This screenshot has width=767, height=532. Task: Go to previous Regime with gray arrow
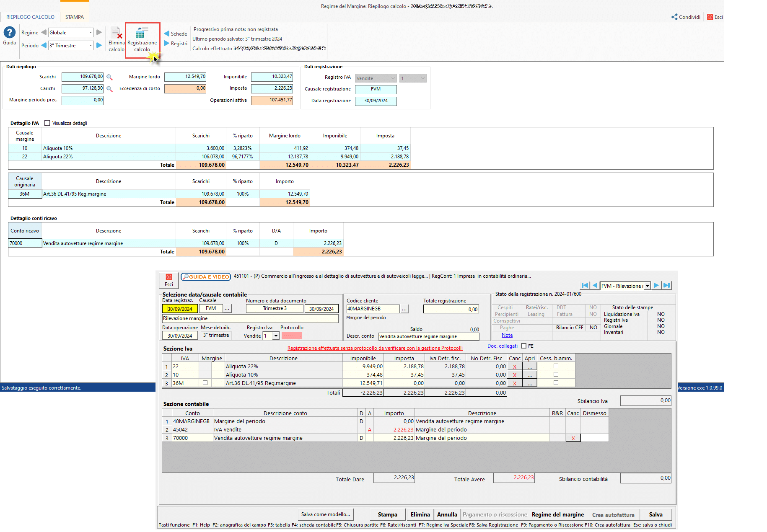pos(44,32)
